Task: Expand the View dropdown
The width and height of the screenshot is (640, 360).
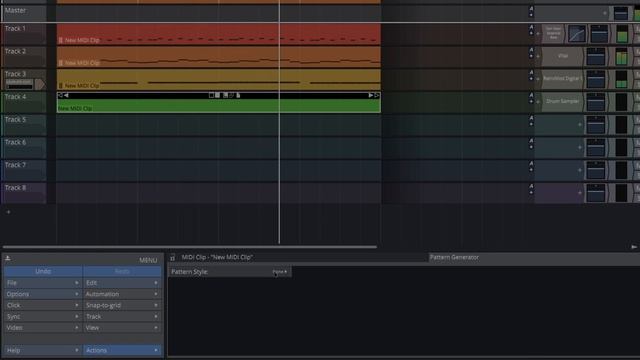Action: coord(122,328)
